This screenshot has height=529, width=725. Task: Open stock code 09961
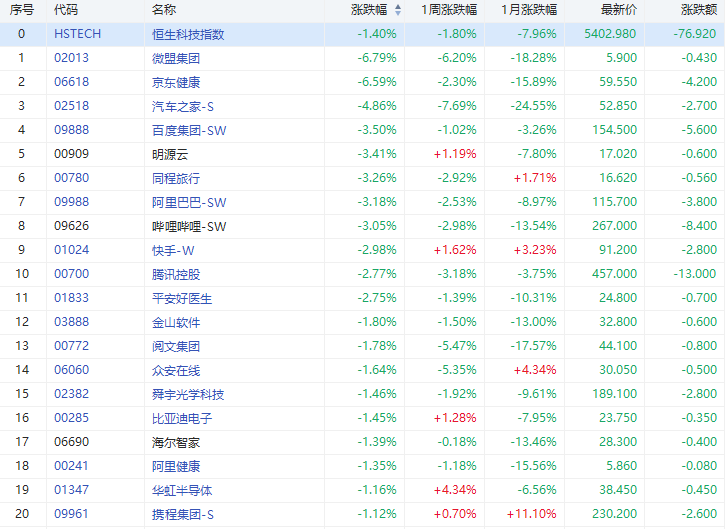coord(71,515)
